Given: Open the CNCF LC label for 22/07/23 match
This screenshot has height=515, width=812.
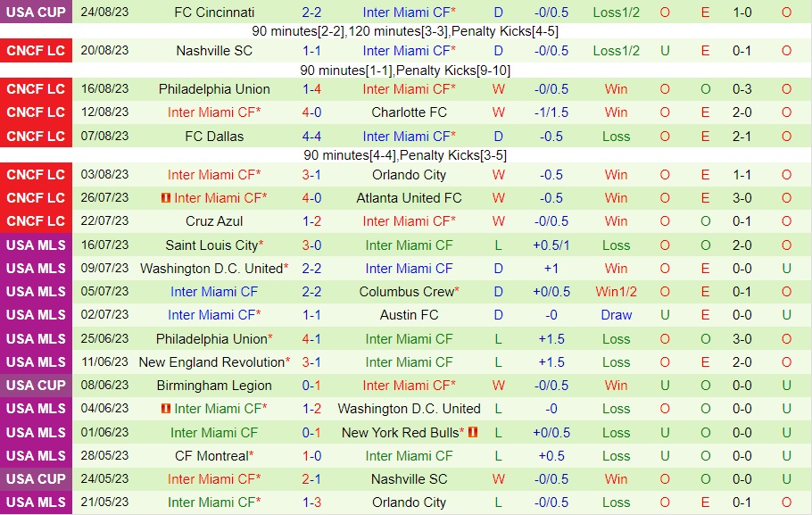Looking at the screenshot, I should (x=37, y=221).
